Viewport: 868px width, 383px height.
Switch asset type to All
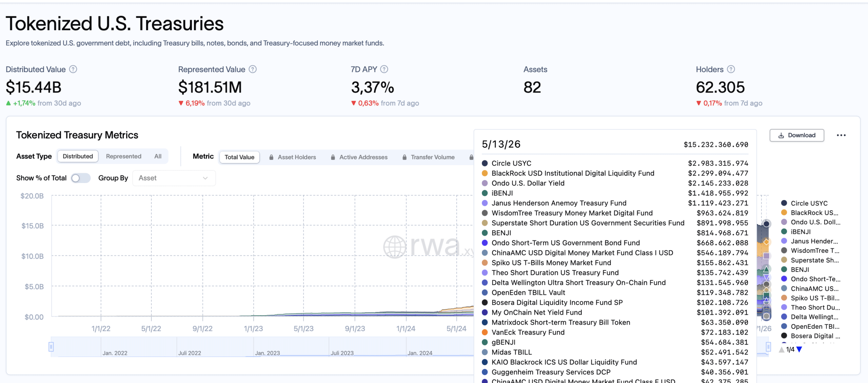158,156
